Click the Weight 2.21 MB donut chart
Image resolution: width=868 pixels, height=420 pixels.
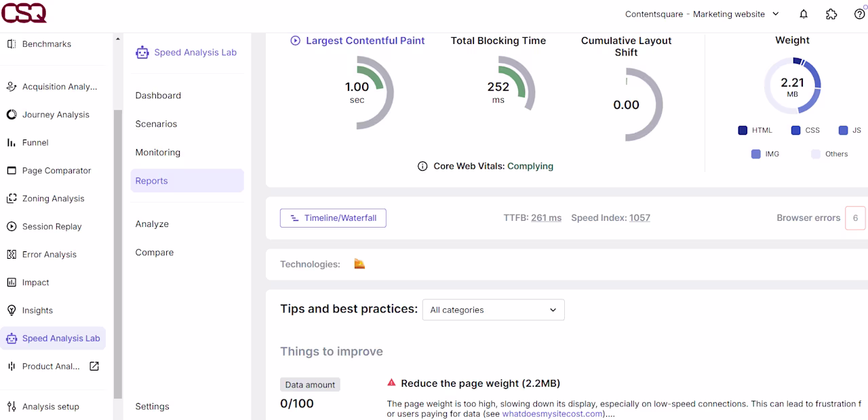tap(793, 86)
